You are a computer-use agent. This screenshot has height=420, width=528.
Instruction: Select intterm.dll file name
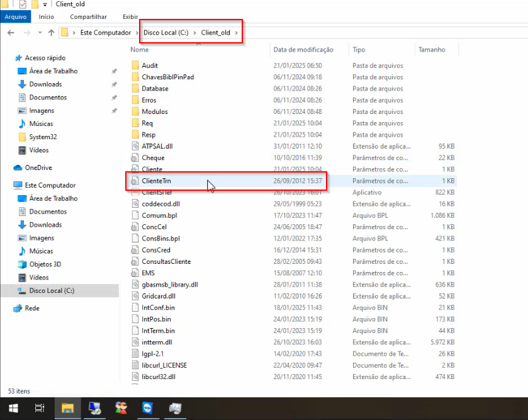coord(157,342)
